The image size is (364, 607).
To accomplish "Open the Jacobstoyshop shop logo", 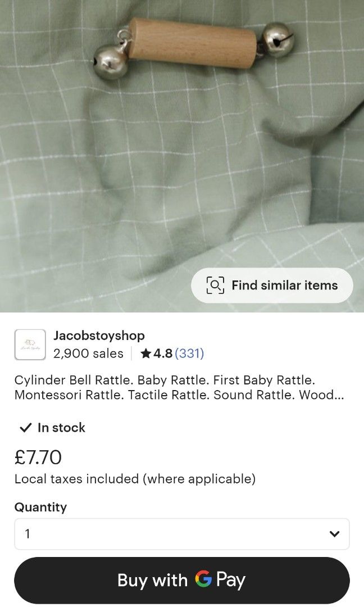I will pyautogui.click(x=30, y=345).
